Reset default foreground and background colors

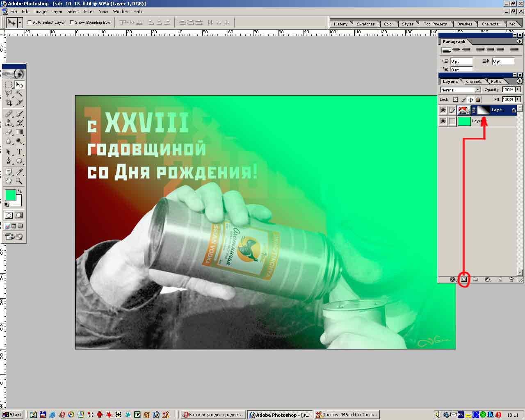click(x=6, y=204)
